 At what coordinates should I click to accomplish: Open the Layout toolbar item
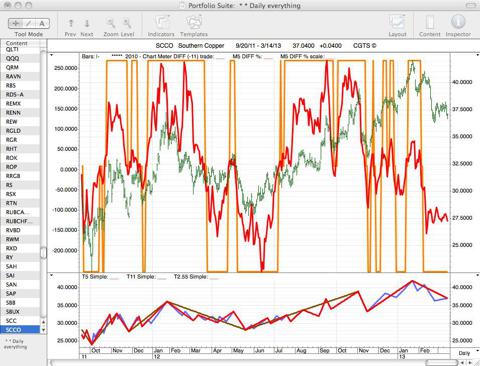click(397, 26)
